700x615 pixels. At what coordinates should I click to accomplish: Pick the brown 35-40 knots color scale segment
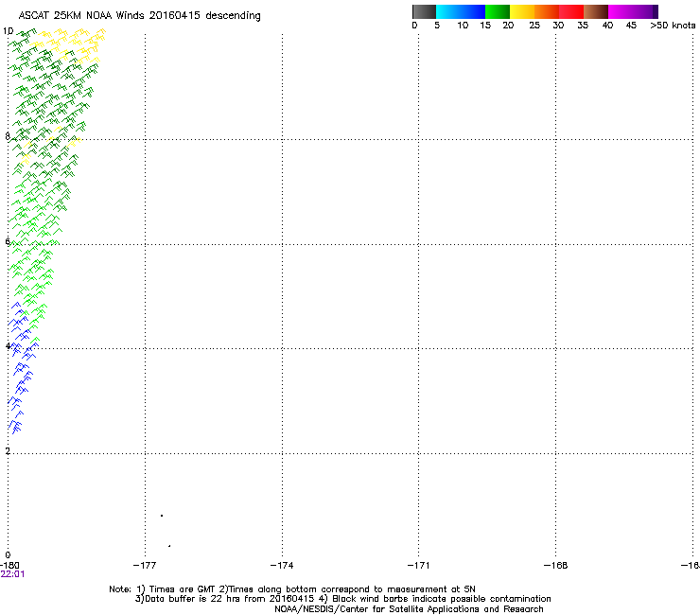click(x=596, y=11)
